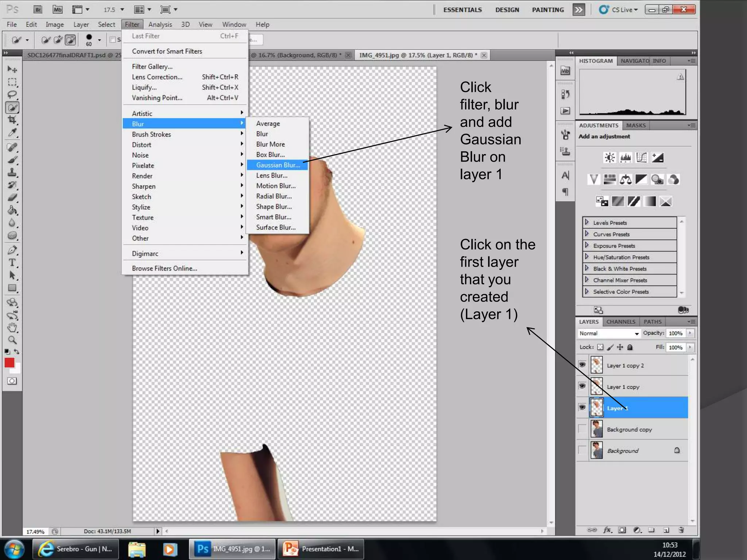The height and width of the screenshot is (560, 747).
Task: Toggle lock position
Action: [620, 347]
